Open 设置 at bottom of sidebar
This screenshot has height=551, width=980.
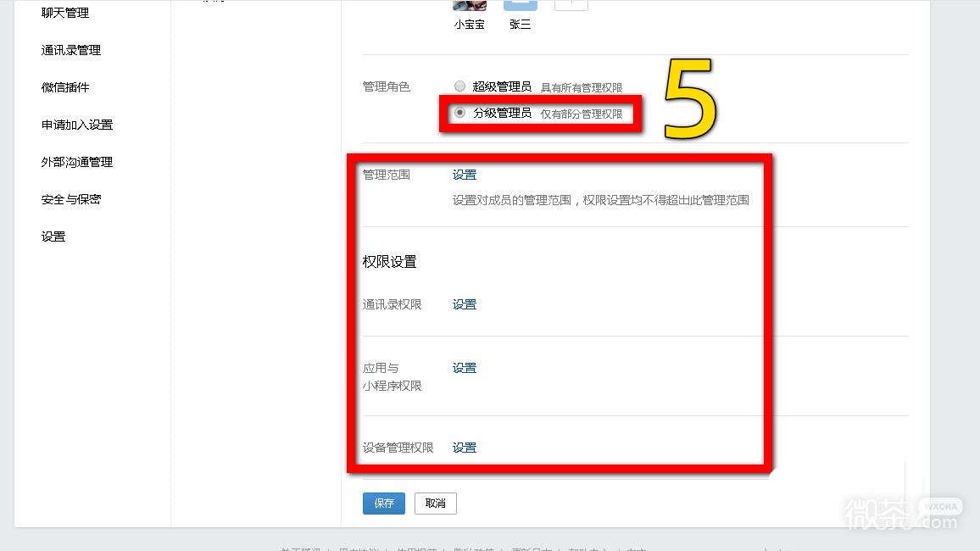click(53, 236)
